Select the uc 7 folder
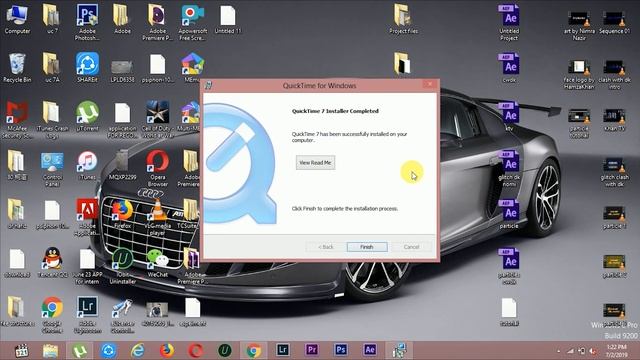The width and height of the screenshot is (640, 360). [52, 19]
